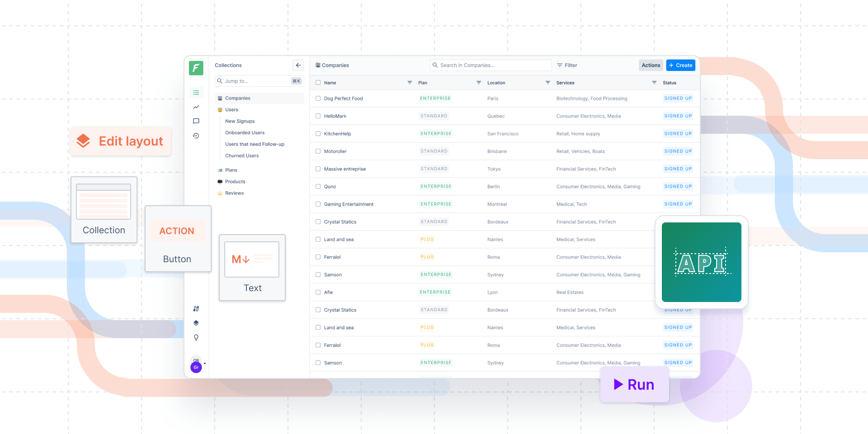Open the data list view sidebar icon
The image size is (868, 434).
[x=196, y=93]
